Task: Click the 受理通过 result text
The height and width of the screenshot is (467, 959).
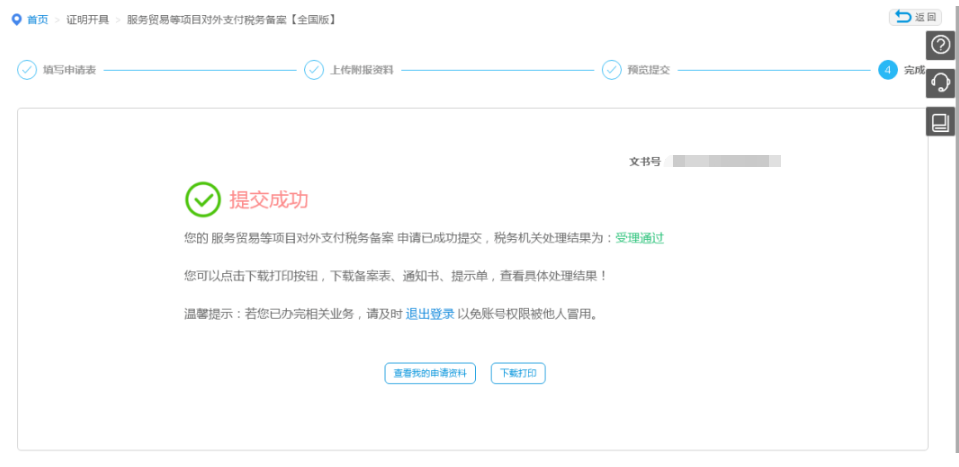Action: click(x=639, y=238)
